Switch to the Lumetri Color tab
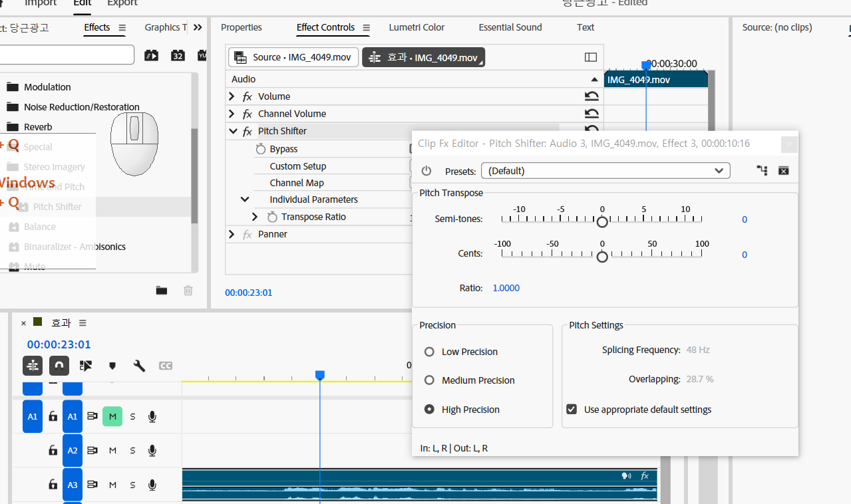 tap(417, 27)
